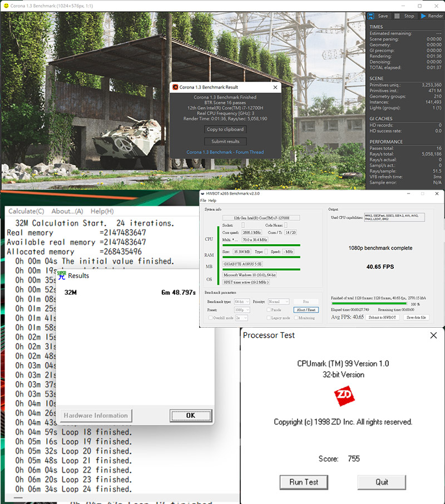Click the HWBOT benchmark progress bar

[x=369, y=303]
